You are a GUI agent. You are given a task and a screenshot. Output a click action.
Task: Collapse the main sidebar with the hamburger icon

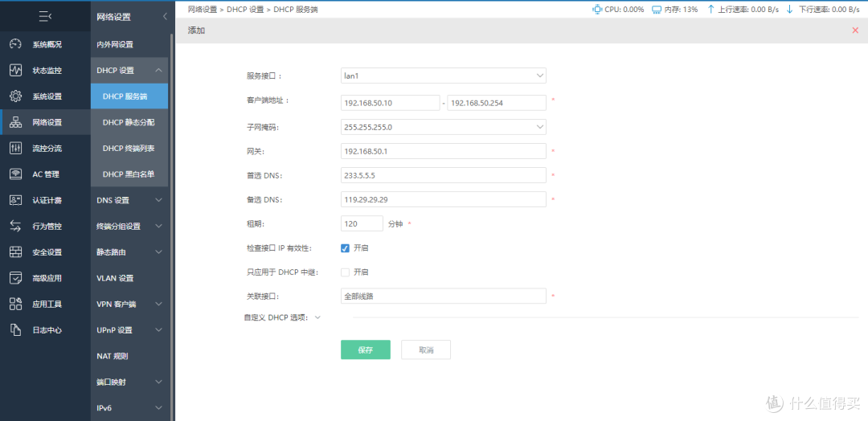pyautogui.click(x=45, y=17)
